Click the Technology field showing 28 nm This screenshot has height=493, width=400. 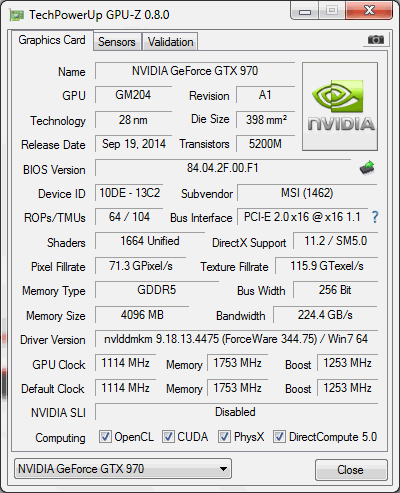(133, 120)
